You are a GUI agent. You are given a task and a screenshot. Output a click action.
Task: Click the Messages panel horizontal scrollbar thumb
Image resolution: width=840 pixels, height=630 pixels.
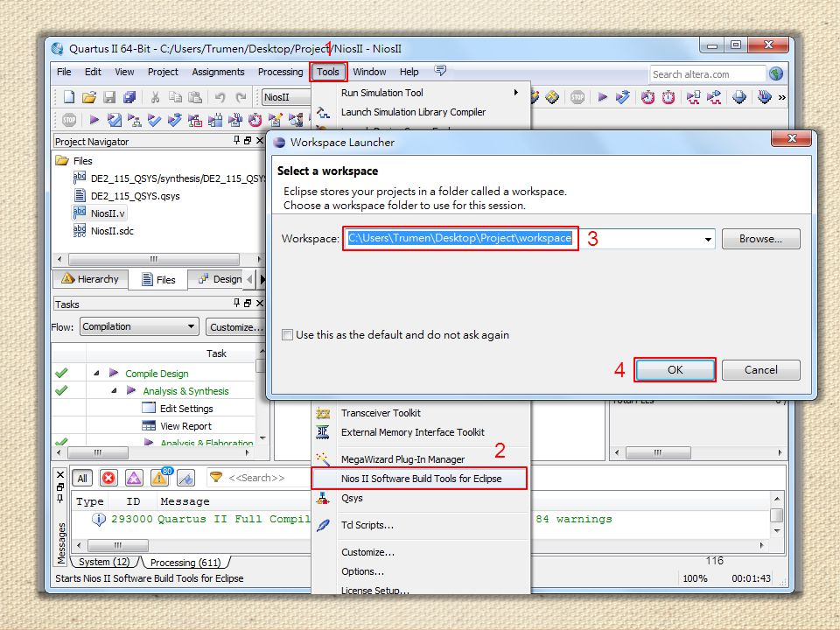[118, 545]
